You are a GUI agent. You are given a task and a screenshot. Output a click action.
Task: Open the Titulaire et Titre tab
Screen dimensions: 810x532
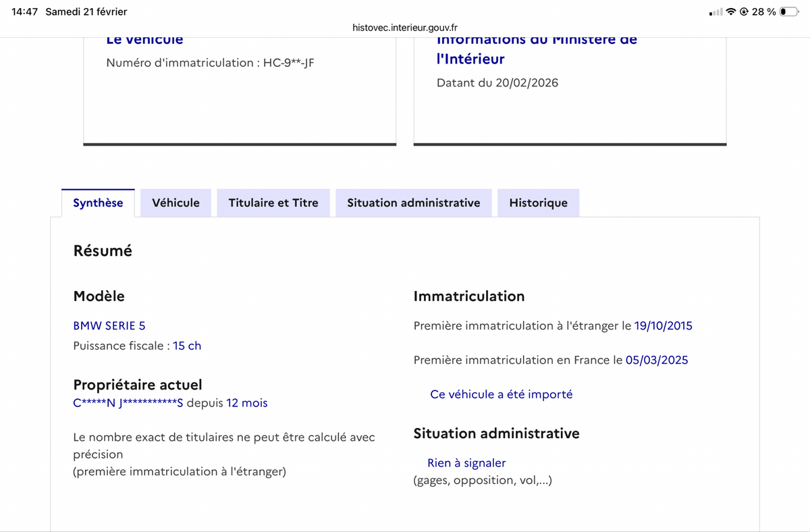tap(273, 203)
